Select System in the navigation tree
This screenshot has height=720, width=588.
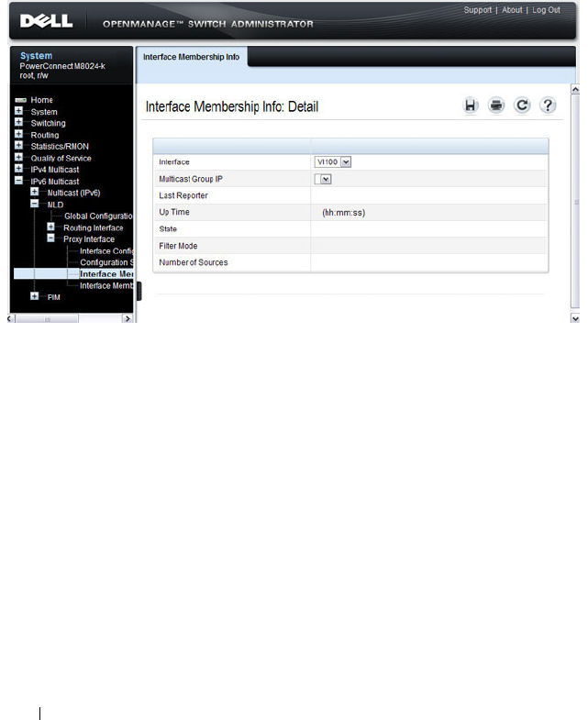click(44, 112)
